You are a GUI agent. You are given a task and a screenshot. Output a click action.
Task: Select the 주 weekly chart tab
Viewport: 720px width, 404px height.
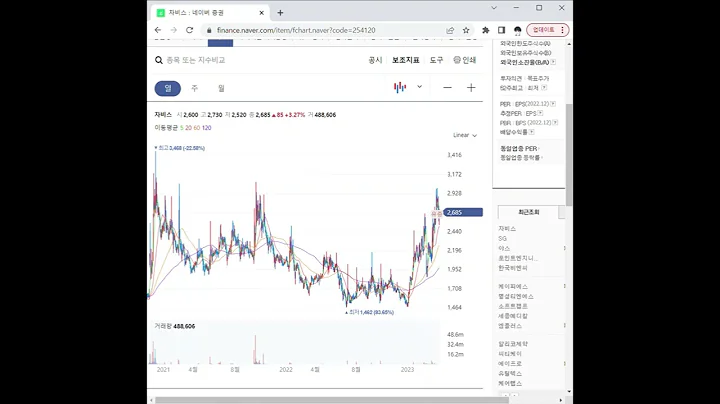click(194, 88)
